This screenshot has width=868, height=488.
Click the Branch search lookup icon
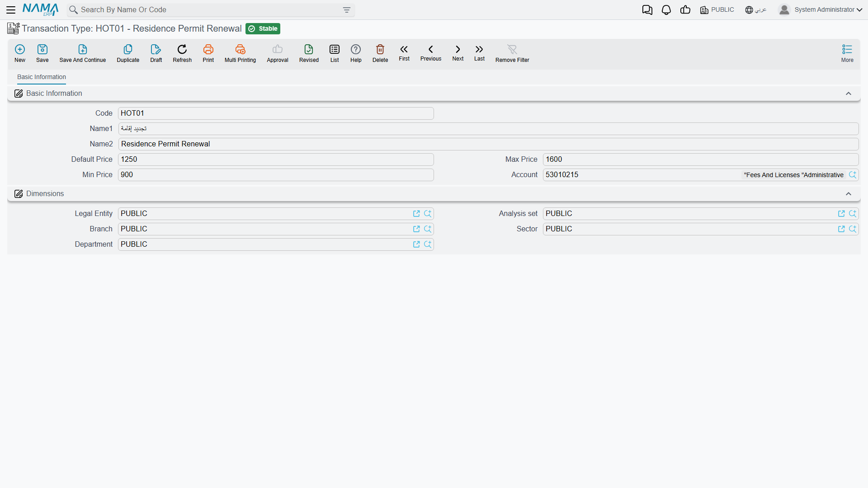[x=428, y=229]
